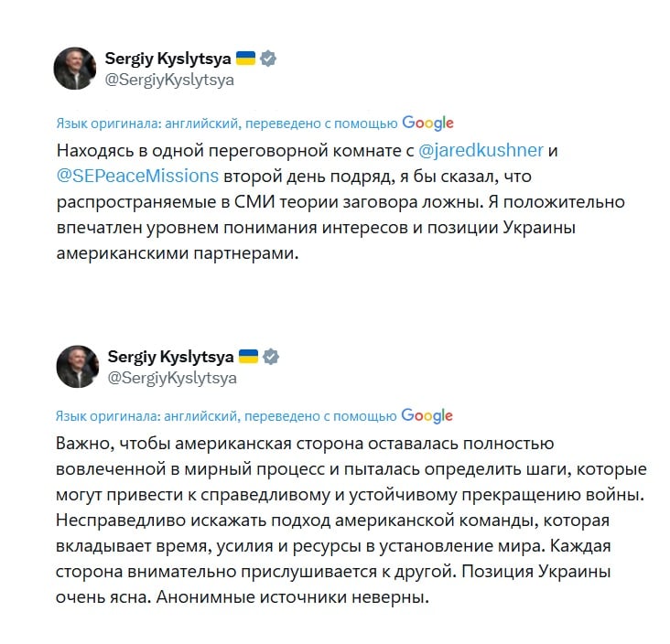
Task: Click the second tweet's translation notice text
Action: 226,415
